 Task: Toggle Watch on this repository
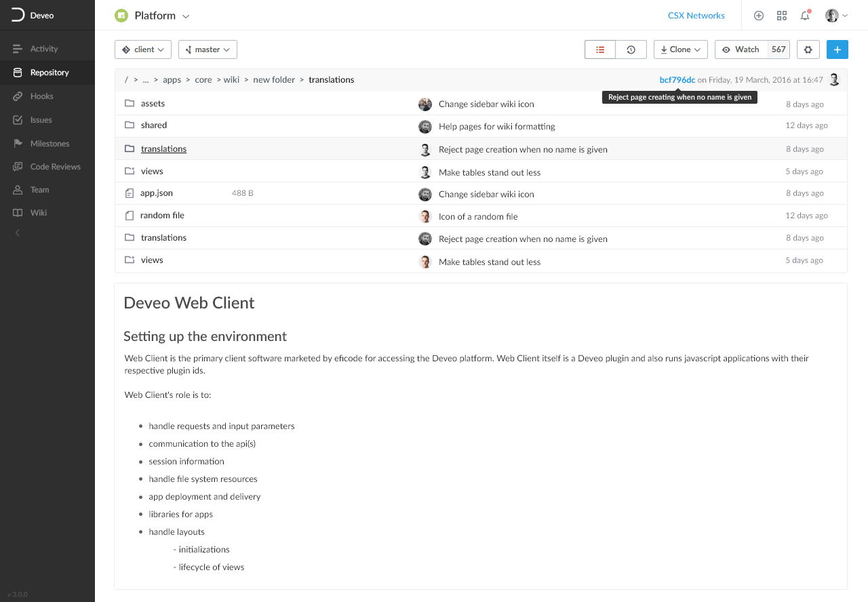(x=741, y=49)
